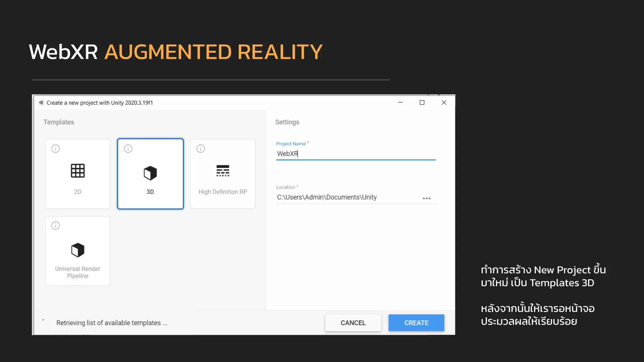Click the CREATE button
Screen dimensions: 644x362
point(416,323)
